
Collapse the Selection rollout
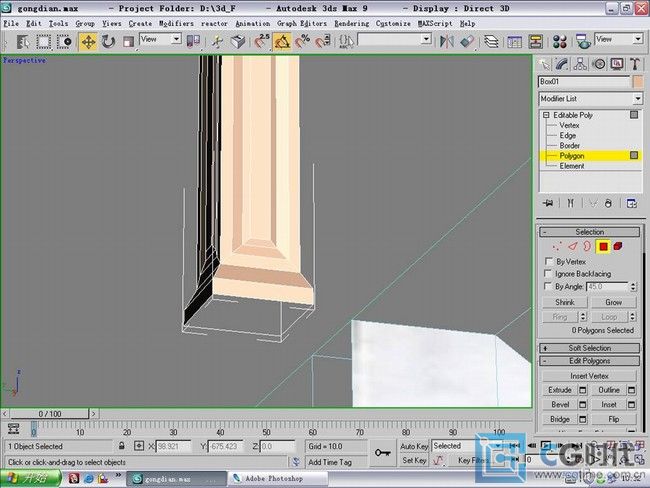tap(589, 232)
